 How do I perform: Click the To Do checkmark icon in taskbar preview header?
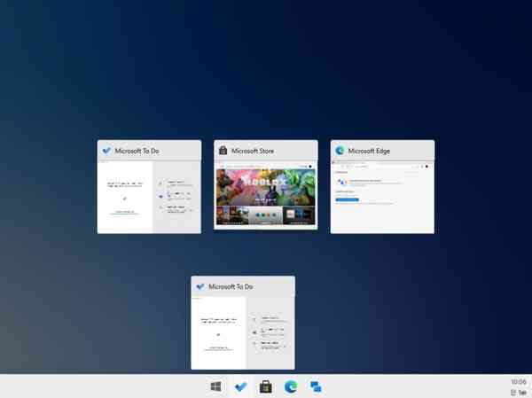[x=200, y=286]
